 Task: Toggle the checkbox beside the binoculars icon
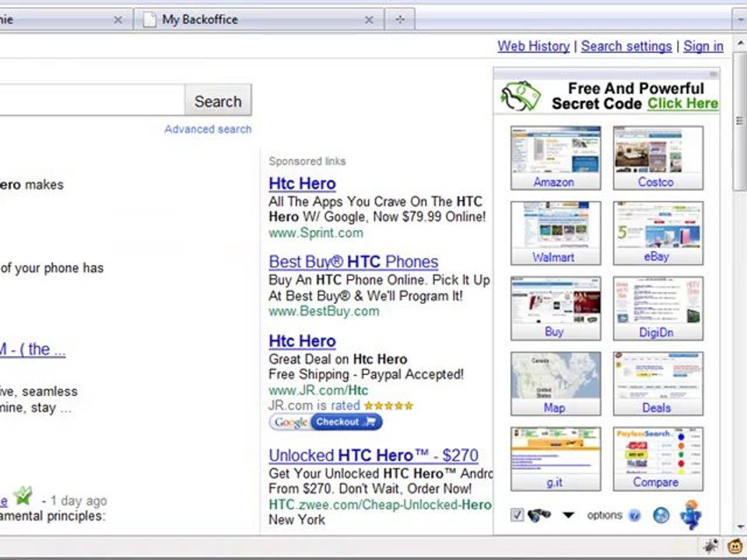click(x=517, y=515)
